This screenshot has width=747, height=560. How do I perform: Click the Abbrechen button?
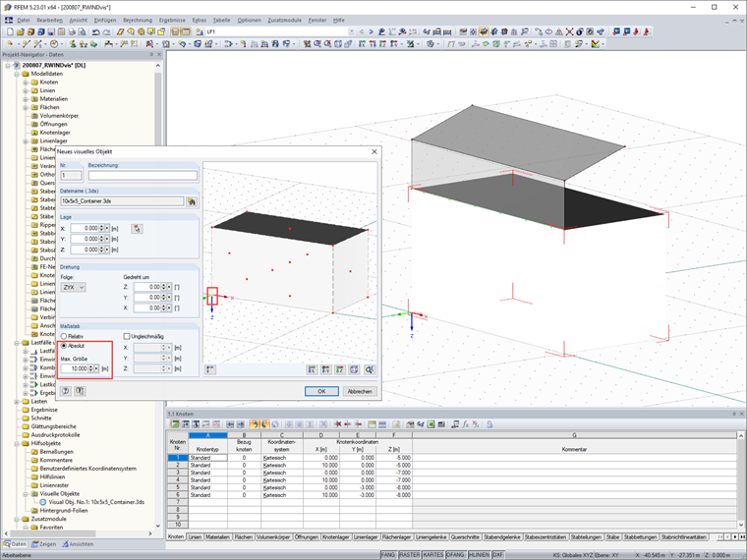[x=359, y=391]
